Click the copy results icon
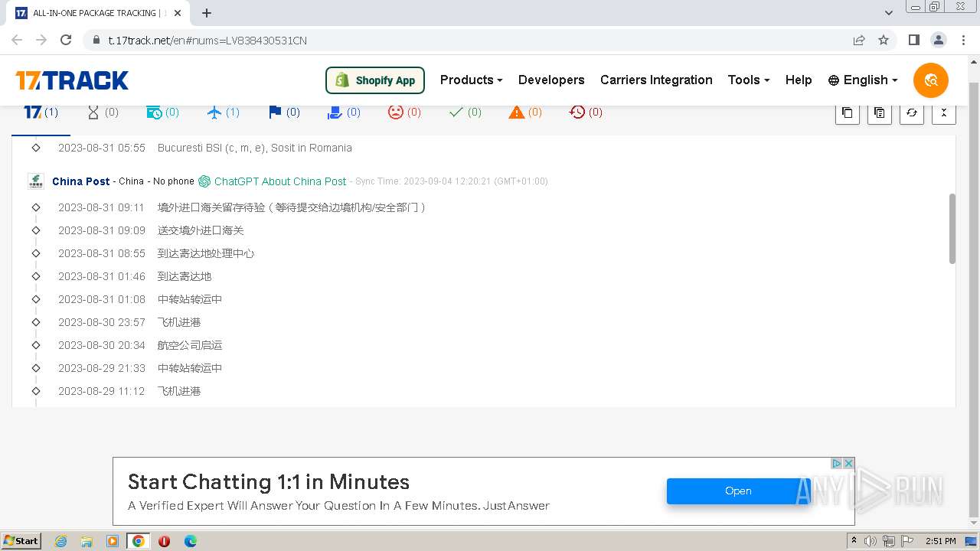The width and height of the screenshot is (980, 551). coord(847,112)
